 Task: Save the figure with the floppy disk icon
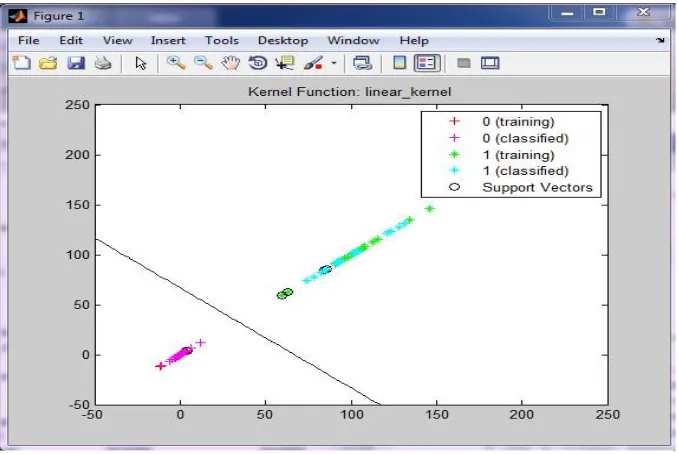[x=76, y=63]
